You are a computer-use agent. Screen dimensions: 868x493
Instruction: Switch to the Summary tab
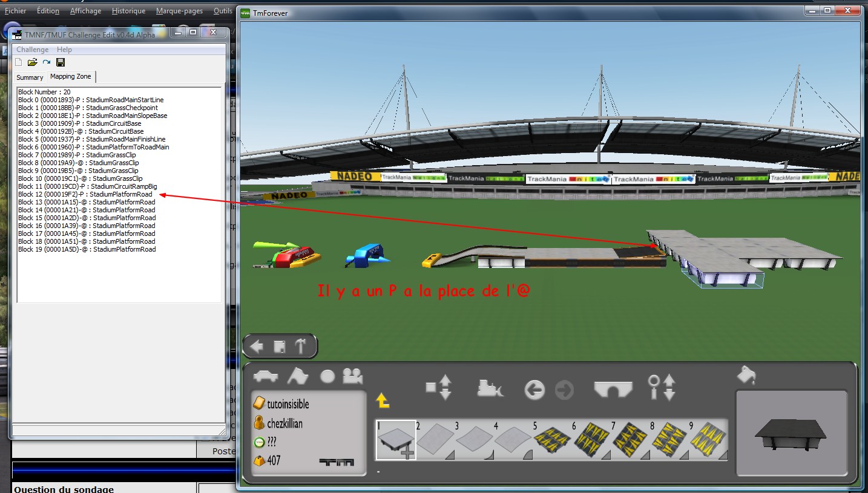pos(30,77)
